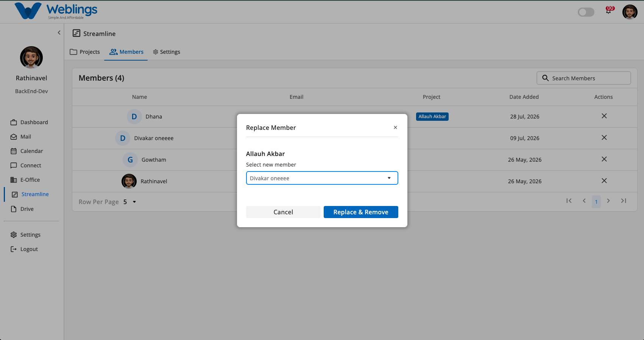The image size is (644, 340).
Task: Click the 28 Jul, 2026 date cell
Action: tap(525, 117)
